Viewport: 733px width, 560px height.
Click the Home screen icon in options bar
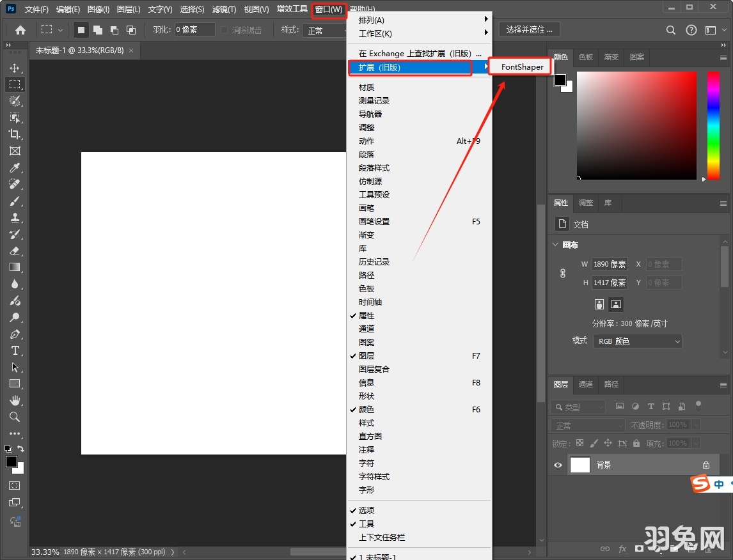click(x=19, y=29)
